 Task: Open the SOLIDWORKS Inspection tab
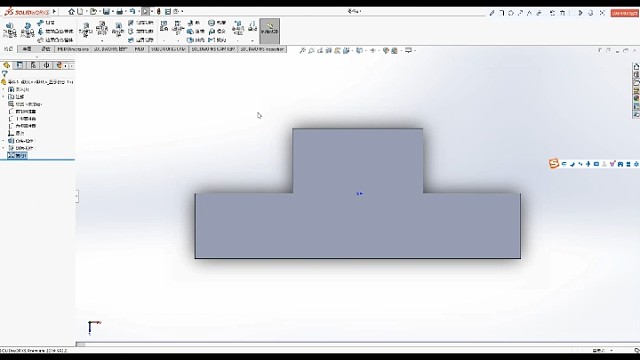click(262, 49)
